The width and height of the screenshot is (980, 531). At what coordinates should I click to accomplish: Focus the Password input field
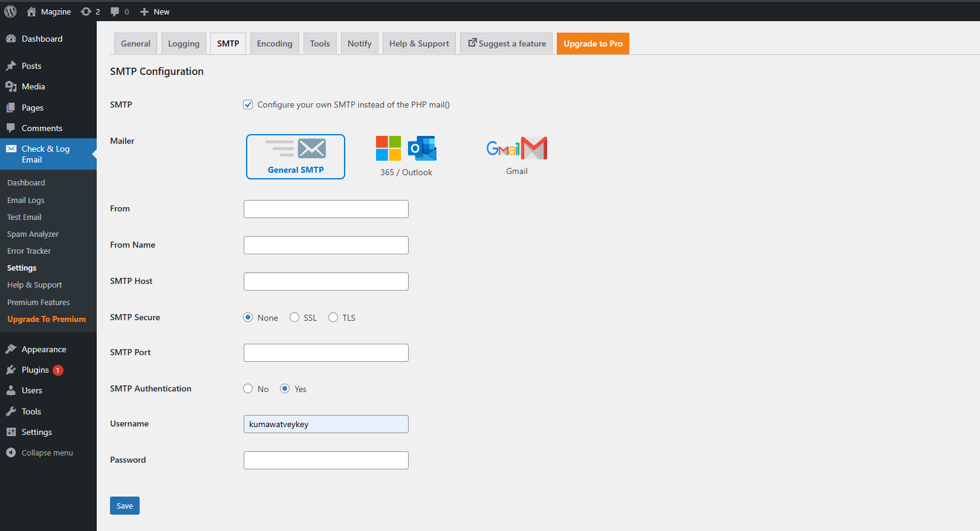(x=326, y=460)
